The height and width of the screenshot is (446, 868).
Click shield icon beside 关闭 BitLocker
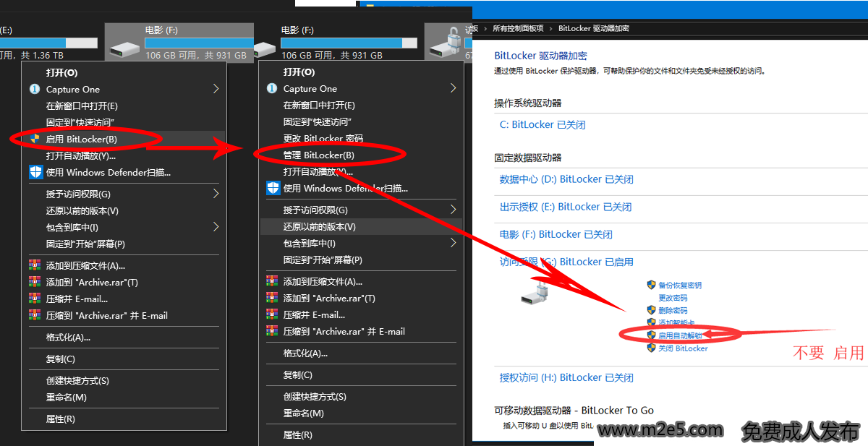pyautogui.click(x=651, y=348)
